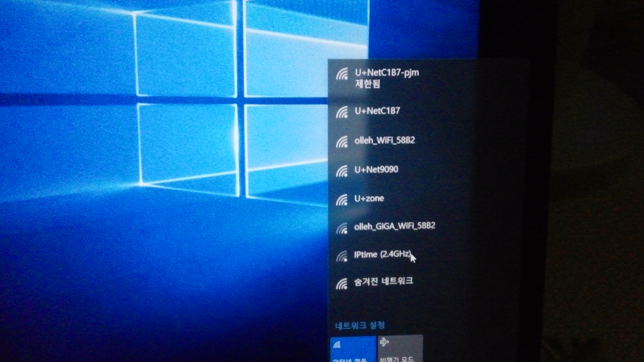Click Wi-Fi signal icon beside U+zone
Screen dimensions: 644x362
(x=342, y=200)
